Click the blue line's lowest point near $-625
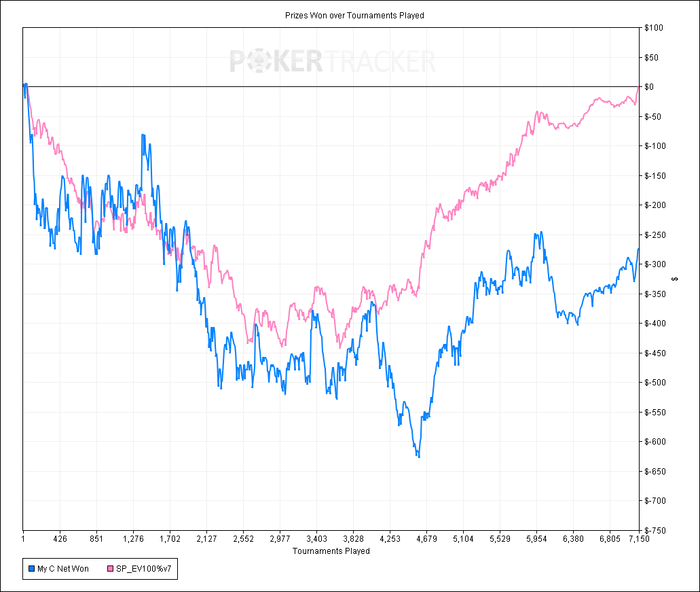Viewport: 700px width, 592px height. click(418, 456)
